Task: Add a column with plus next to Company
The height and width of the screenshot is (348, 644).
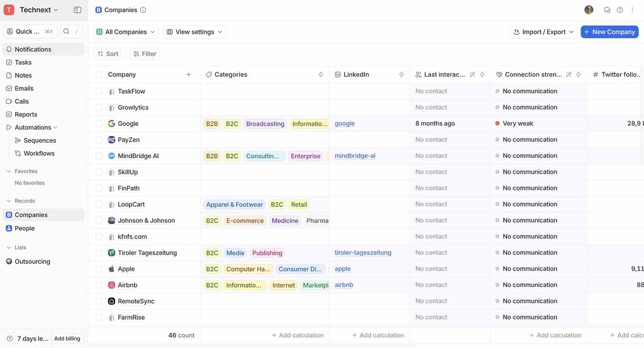Action: [x=189, y=74]
